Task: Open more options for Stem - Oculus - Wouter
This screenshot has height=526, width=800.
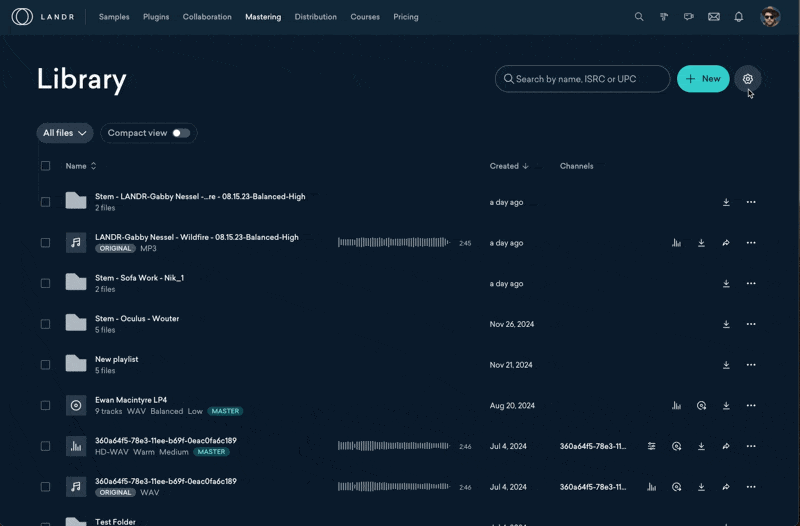Action: [x=751, y=324]
